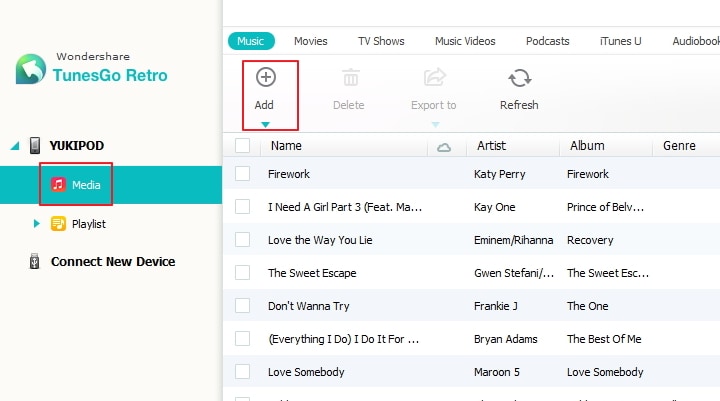720x401 pixels.
Task: Sort by the Name column header
Action: [286, 146]
